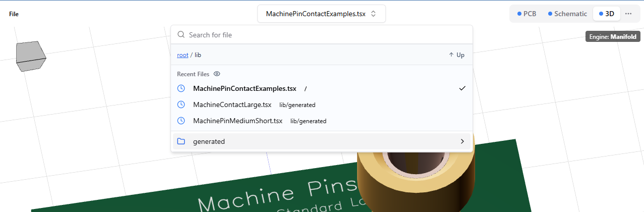
Task: Click the 3D orientation cube gizmo
Action: click(x=31, y=56)
